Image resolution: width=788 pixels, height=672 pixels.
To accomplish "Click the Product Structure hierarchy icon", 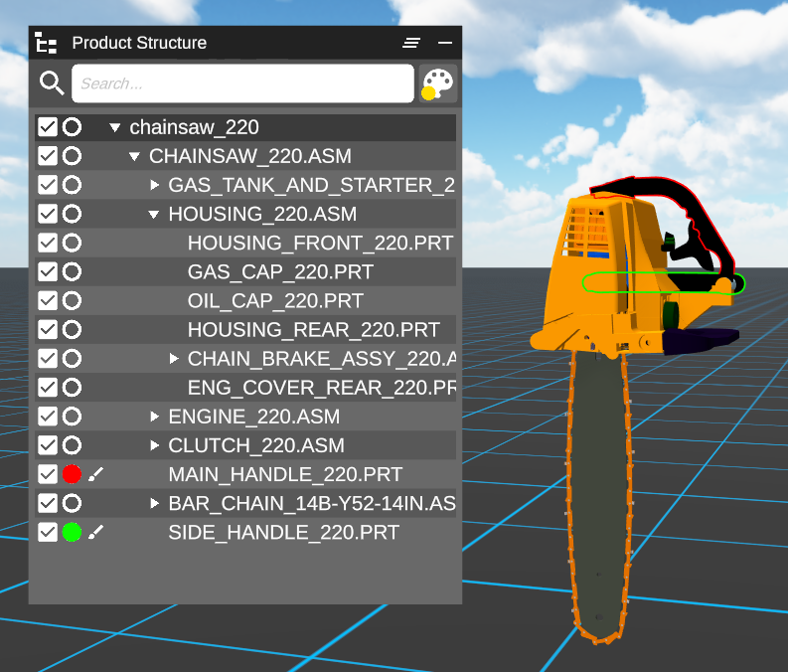I will 46,43.
